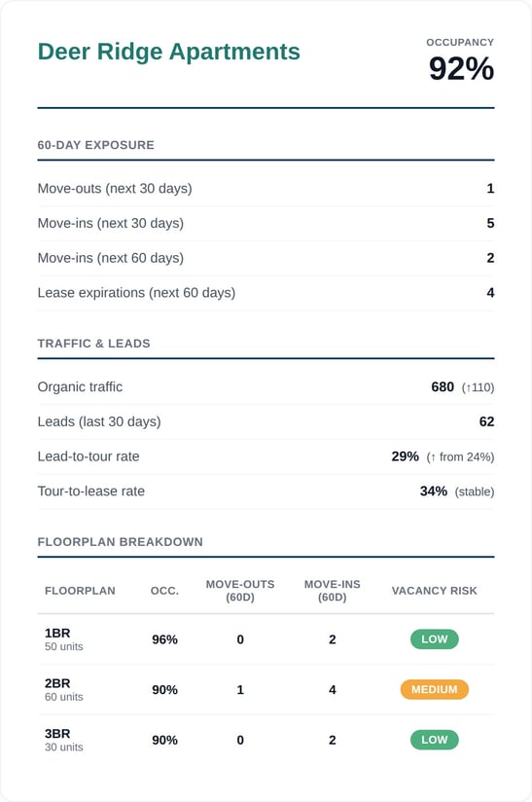The width and height of the screenshot is (532, 802).
Task: Select the 92% occupancy figure
Action: click(x=461, y=68)
